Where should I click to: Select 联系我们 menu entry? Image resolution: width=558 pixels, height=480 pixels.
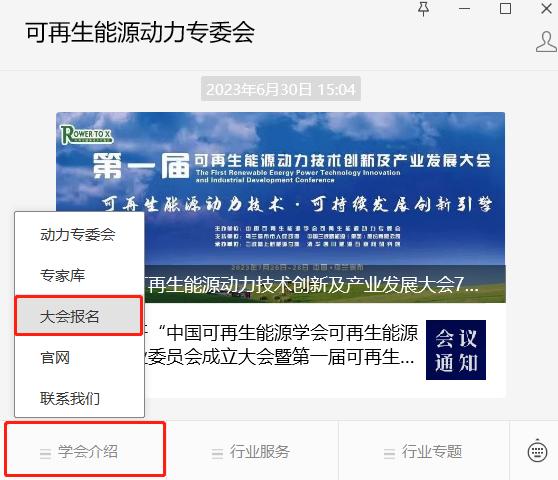click(x=79, y=399)
